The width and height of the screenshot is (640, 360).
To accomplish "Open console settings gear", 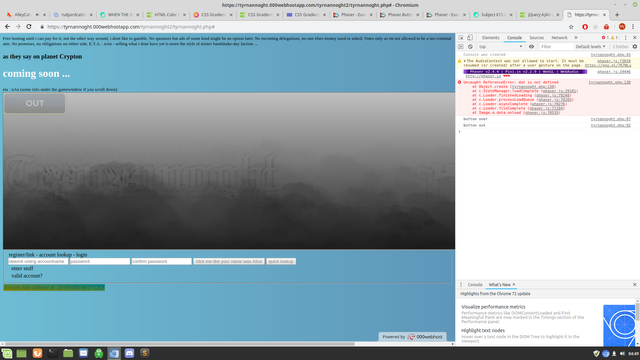I will pyautogui.click(x=635, y=47).
